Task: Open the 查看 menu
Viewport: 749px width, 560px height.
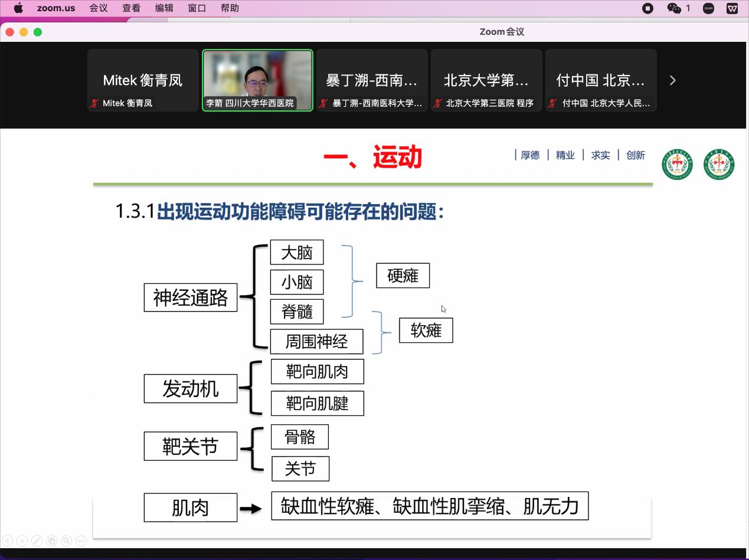Action: tap(131, 8)
